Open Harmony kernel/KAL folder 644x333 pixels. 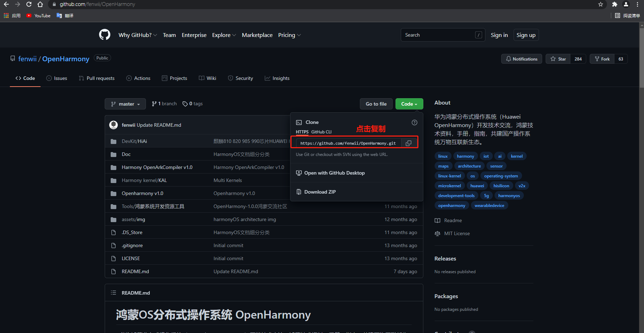[144, 180]
